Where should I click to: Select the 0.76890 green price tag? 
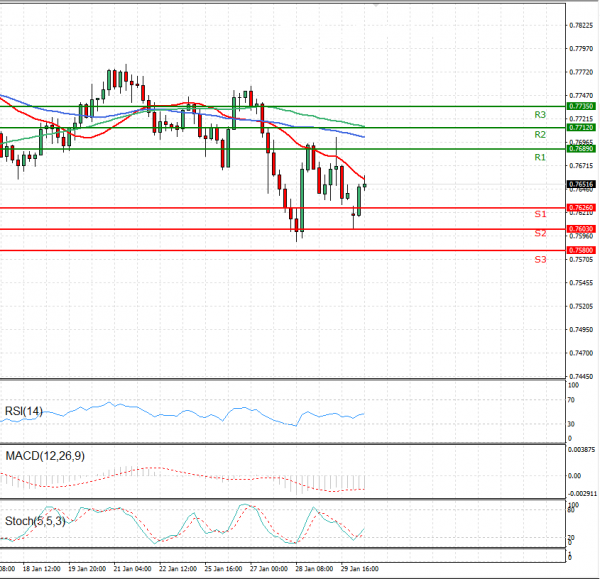point(581,149)
